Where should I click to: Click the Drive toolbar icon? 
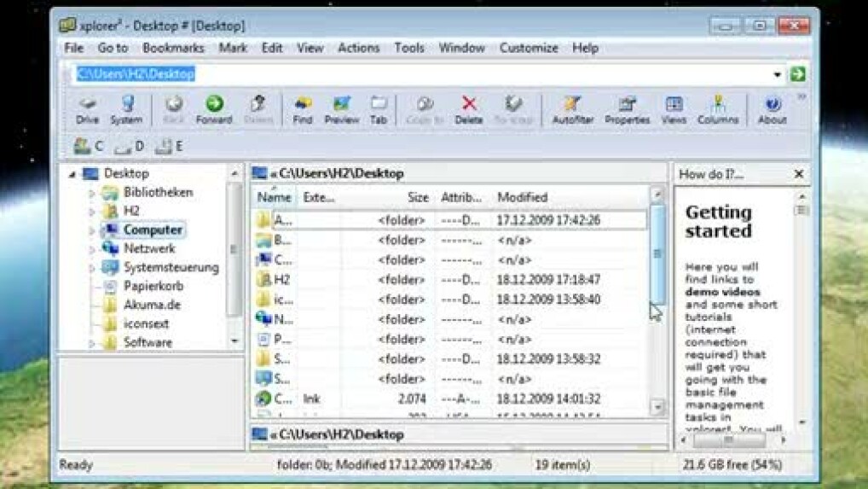pyautogui.click(x=87, y=109)
